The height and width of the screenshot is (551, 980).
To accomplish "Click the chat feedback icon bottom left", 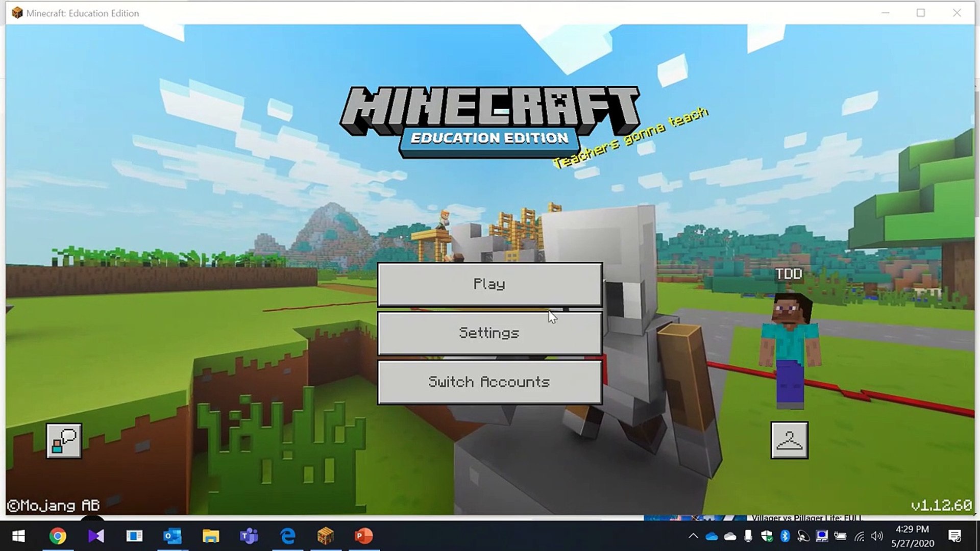I will pyautogui.click(x=64, y=441).
